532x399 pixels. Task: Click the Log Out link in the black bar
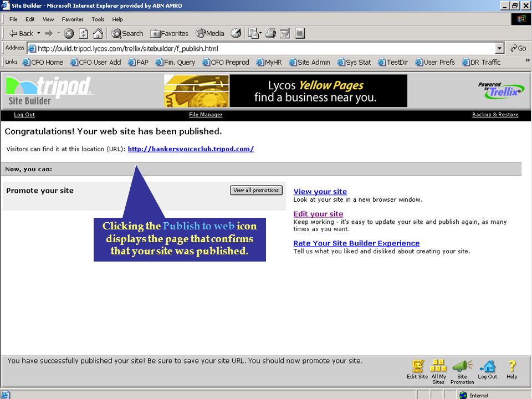24,115
